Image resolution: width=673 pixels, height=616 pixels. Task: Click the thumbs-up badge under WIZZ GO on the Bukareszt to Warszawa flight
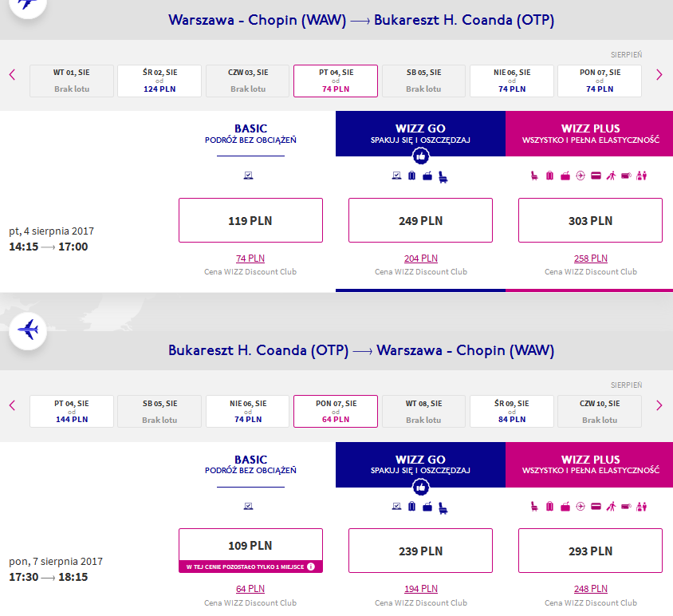coord(421,487)
